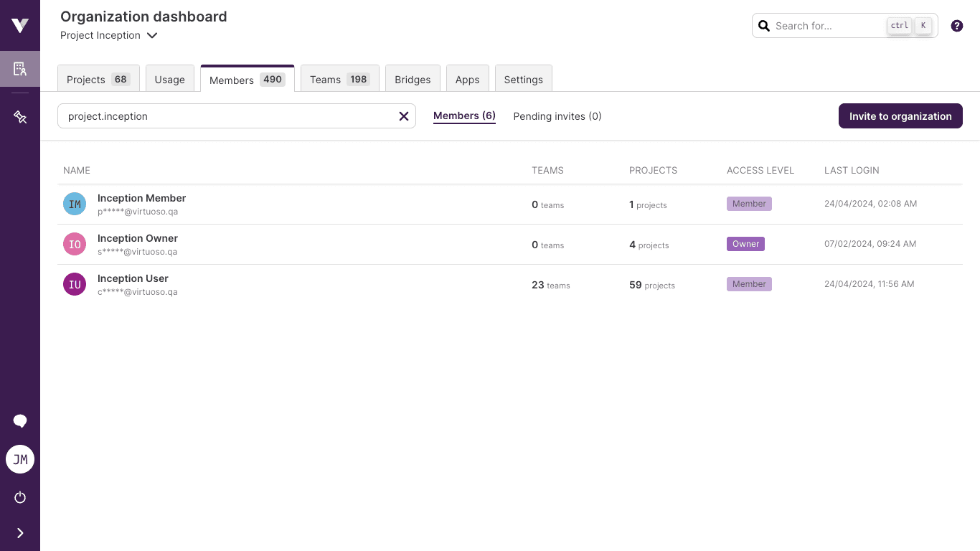
Task: Clear the member search with X icon
Action: tap(404, 116)
